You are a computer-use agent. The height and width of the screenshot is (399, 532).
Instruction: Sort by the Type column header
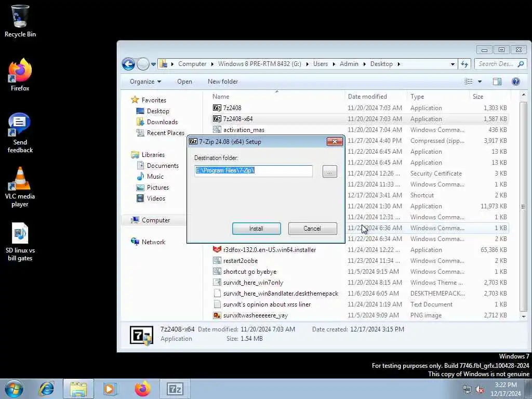tap(438, 96)
